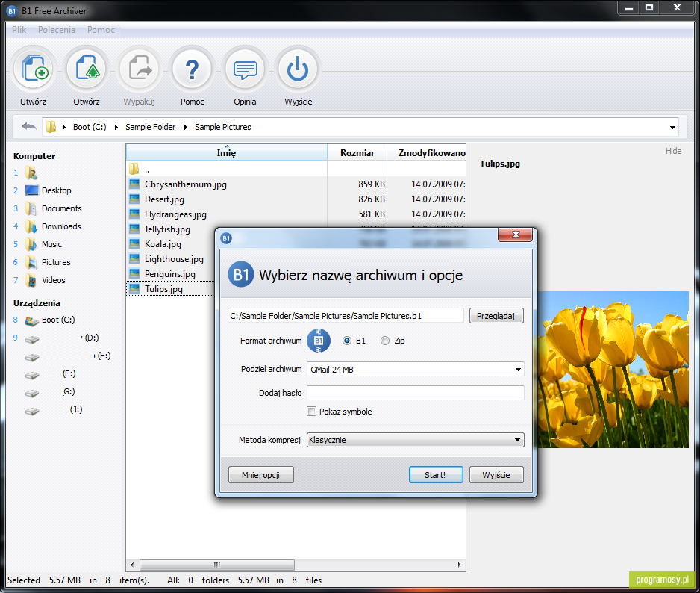This screenshot has height=593, width=700.
Task: Click the Pictures folder icon in sidebar
Action: 31,262
